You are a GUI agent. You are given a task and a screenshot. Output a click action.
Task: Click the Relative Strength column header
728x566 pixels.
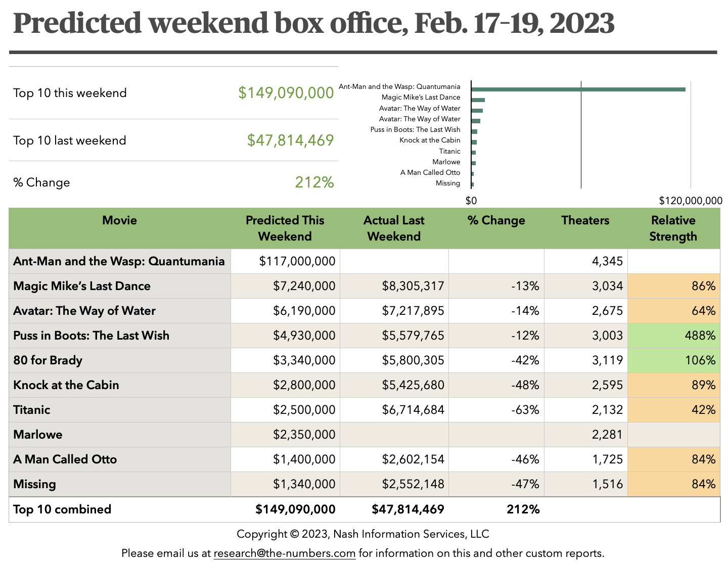tap(673, 228)
